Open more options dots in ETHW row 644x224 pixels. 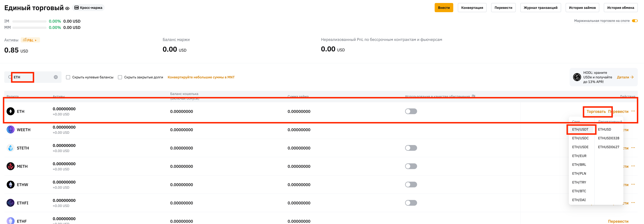[633, 184]
